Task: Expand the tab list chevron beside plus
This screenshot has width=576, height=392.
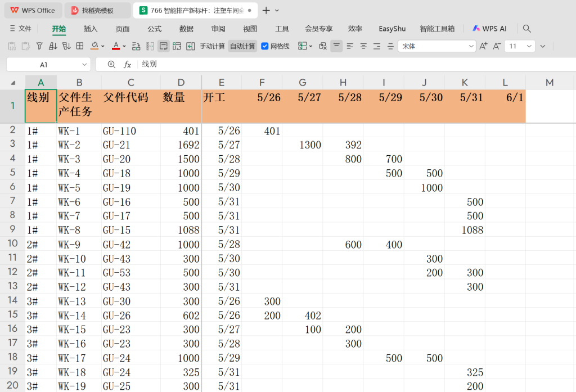Action: coord(277,11)
